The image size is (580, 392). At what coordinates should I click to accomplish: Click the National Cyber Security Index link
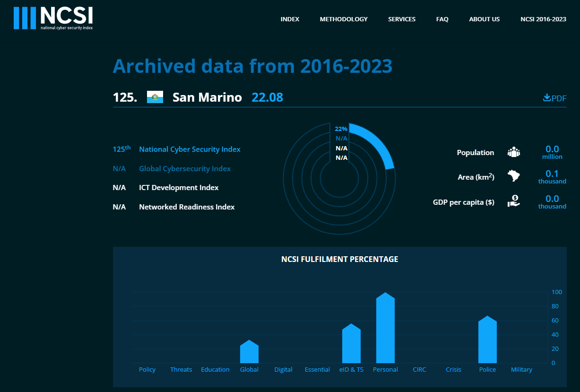pyautogui.click(x=190, y=149)
